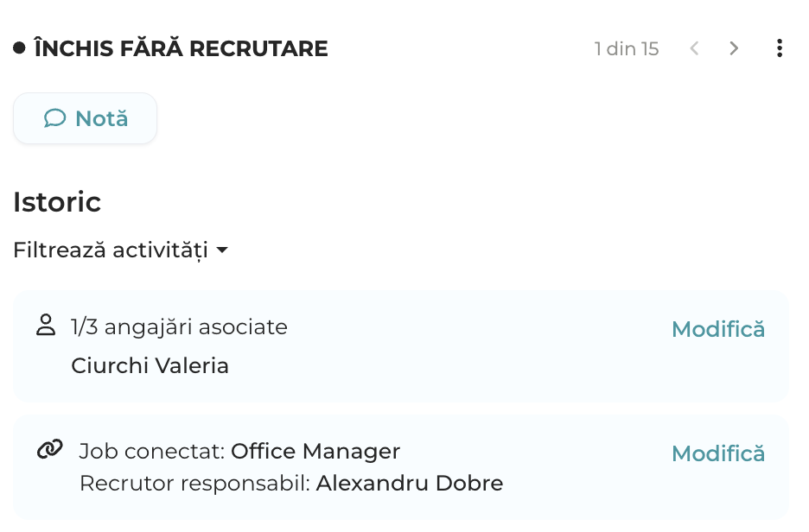Image resolution: width=809 pixels, height=532 pixels.
Task: Go to the previous record arrow
Action: tap(694, 48)
